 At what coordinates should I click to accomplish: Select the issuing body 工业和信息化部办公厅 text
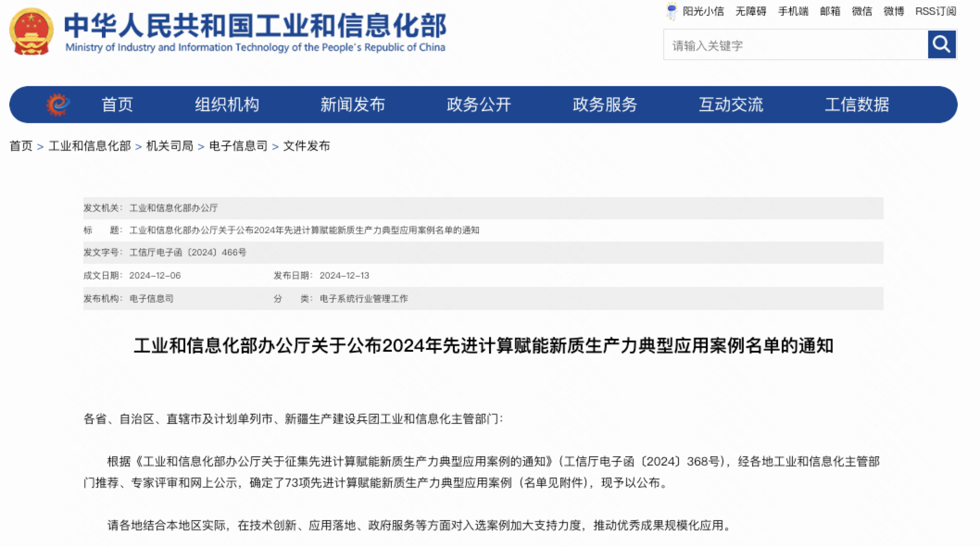pyautogui.click(x=173, y=208)
